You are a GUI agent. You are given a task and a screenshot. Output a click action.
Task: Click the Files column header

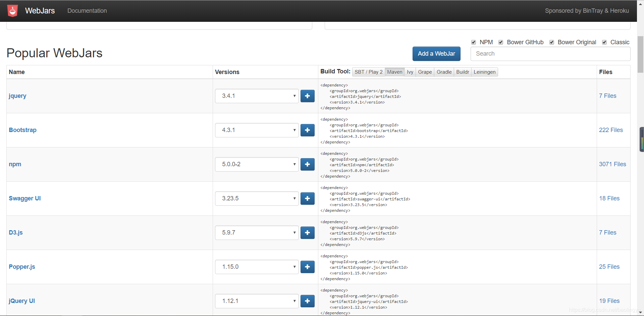pyautogui.click(x=606, y=72)
